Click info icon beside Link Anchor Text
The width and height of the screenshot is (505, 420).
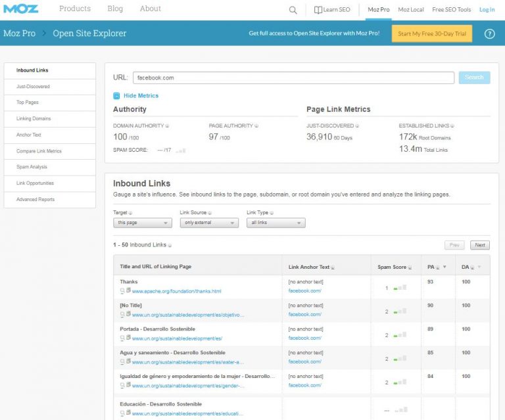[333, 267]
